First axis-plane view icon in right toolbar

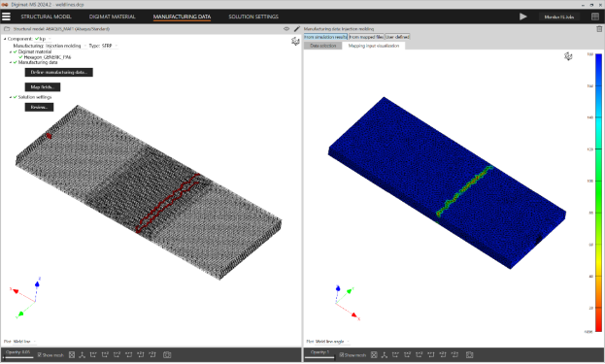click(x=395, y=354)
